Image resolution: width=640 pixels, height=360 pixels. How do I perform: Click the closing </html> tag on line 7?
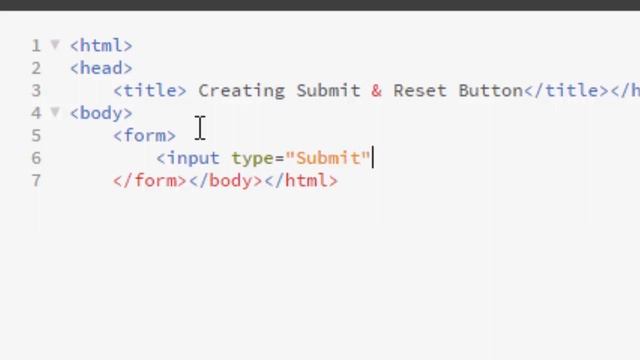click(301, 180)
